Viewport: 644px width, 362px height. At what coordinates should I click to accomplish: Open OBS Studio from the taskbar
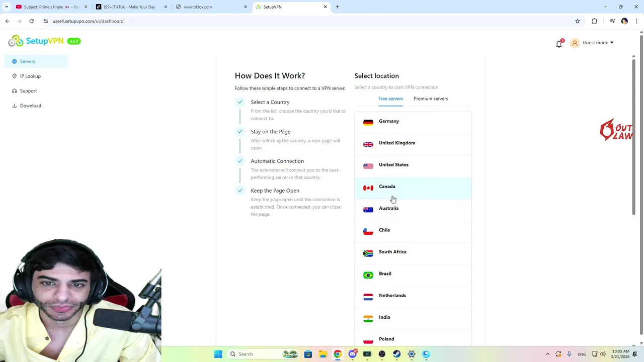pyautogui.click(x=382, y=354)
